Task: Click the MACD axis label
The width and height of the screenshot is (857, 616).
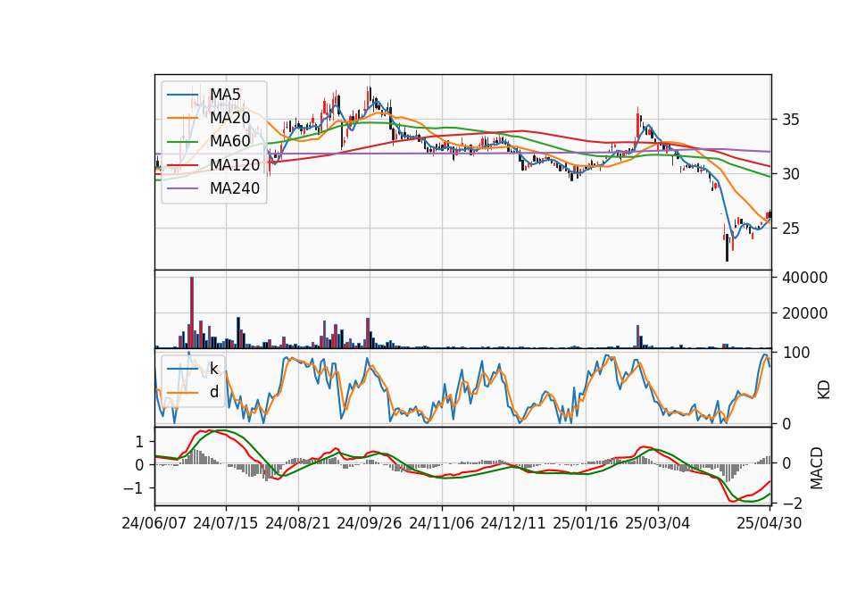Action: [817, 468]
